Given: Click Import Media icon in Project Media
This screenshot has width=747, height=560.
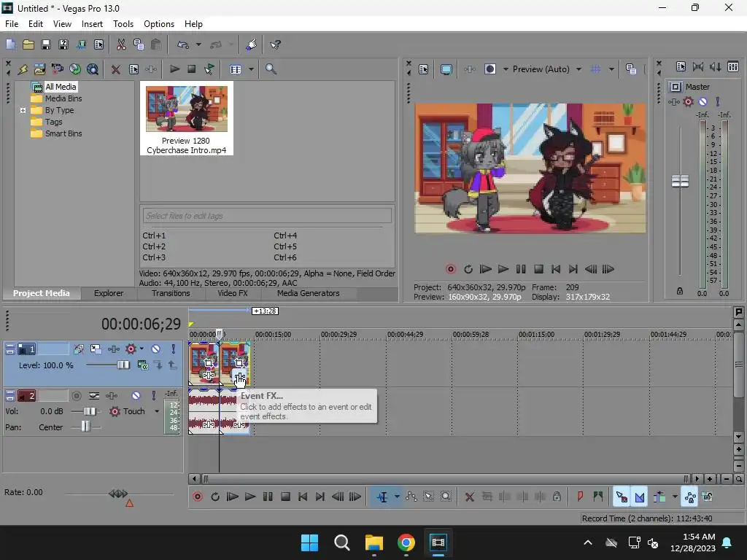Looking at the screenshot, I should point(40,69).
